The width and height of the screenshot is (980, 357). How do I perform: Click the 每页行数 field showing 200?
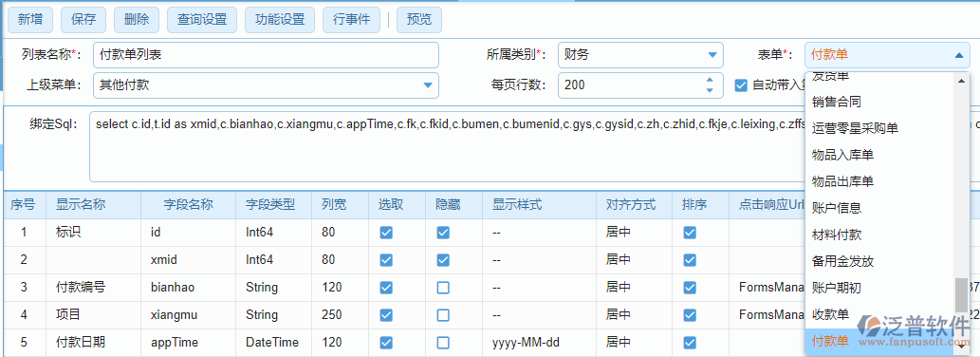(640, 85)
